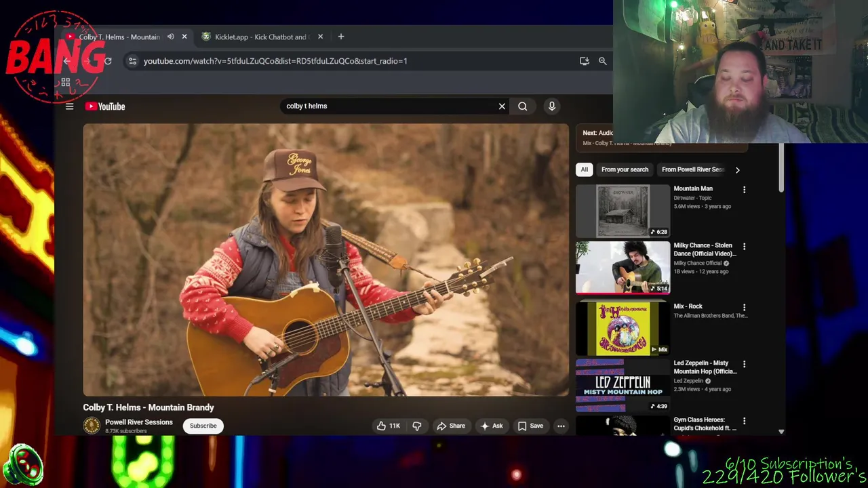Click the YouTube URL address field
868x488 pixels.
click(x=275, y=61)
